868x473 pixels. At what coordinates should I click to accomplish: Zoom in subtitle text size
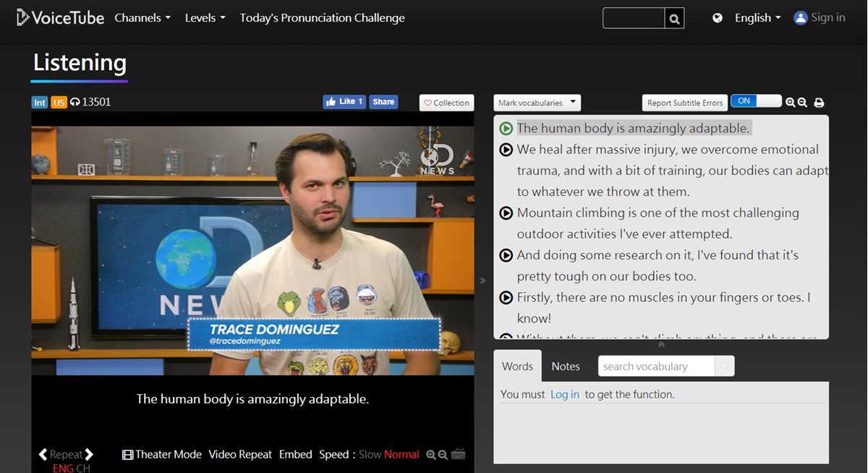791,103
